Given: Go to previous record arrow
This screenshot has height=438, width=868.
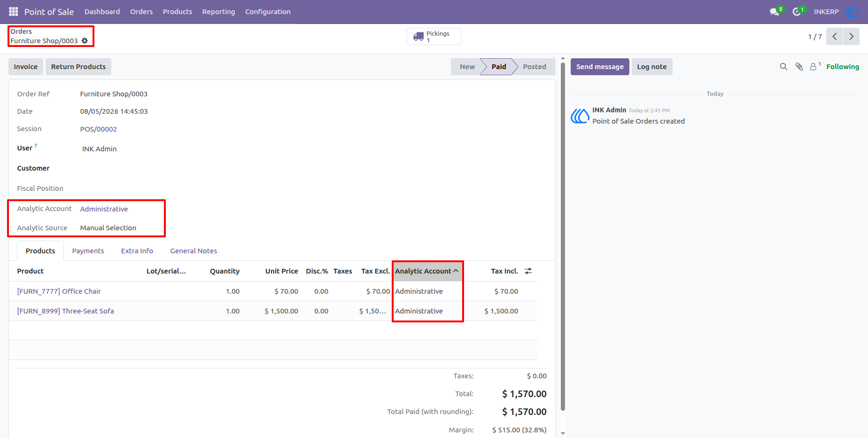Looking at the screenshot, I should [835, 36].
